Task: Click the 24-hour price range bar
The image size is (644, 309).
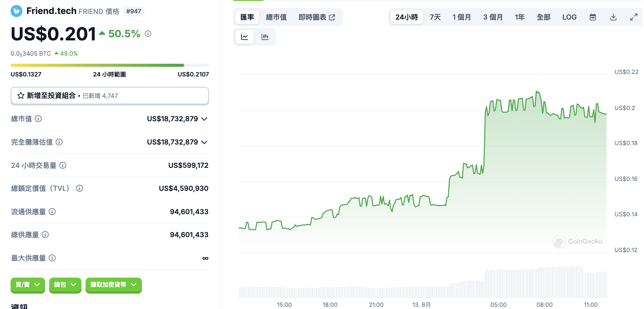Action: click(110, 65)
